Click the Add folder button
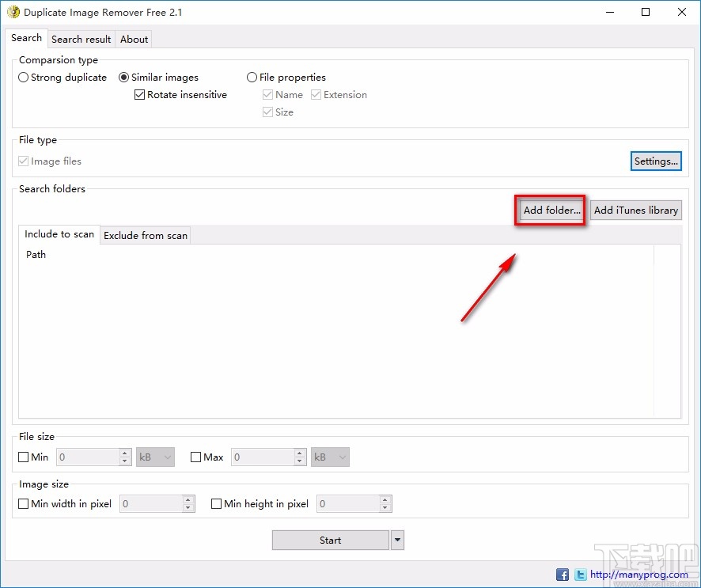Screen dimensions: 701x588 pyautogui.click(x=550, y=210)
